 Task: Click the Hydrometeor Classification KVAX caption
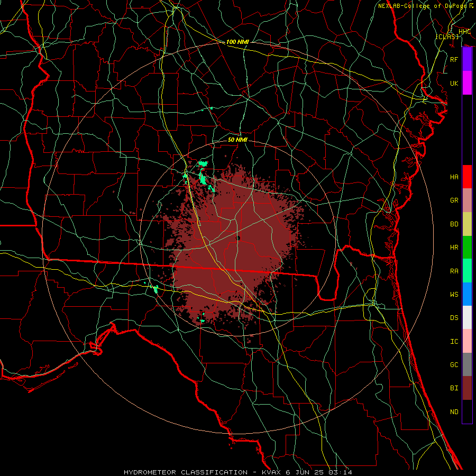pos(238,472)
